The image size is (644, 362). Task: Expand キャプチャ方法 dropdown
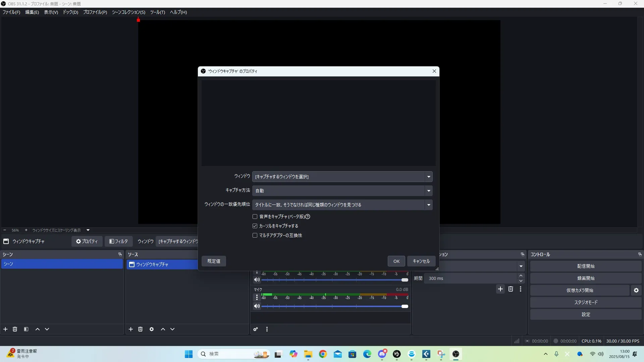point(342,191)
